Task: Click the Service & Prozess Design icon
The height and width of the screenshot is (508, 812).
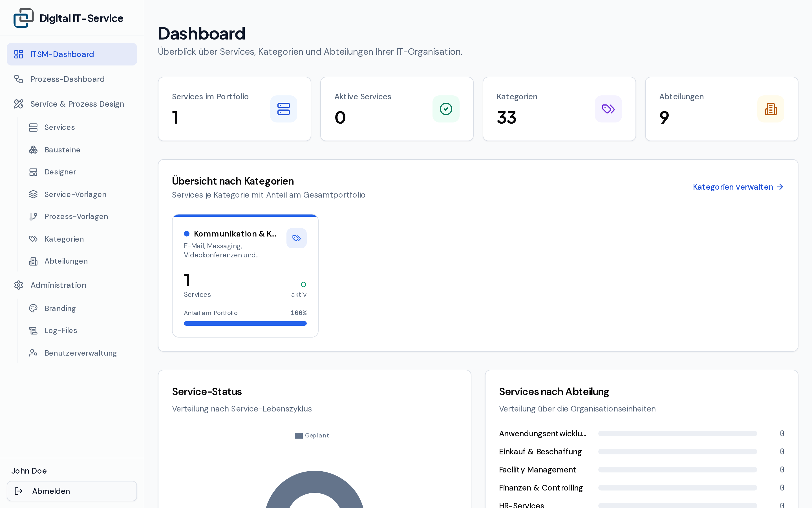Action: [18, 104]
